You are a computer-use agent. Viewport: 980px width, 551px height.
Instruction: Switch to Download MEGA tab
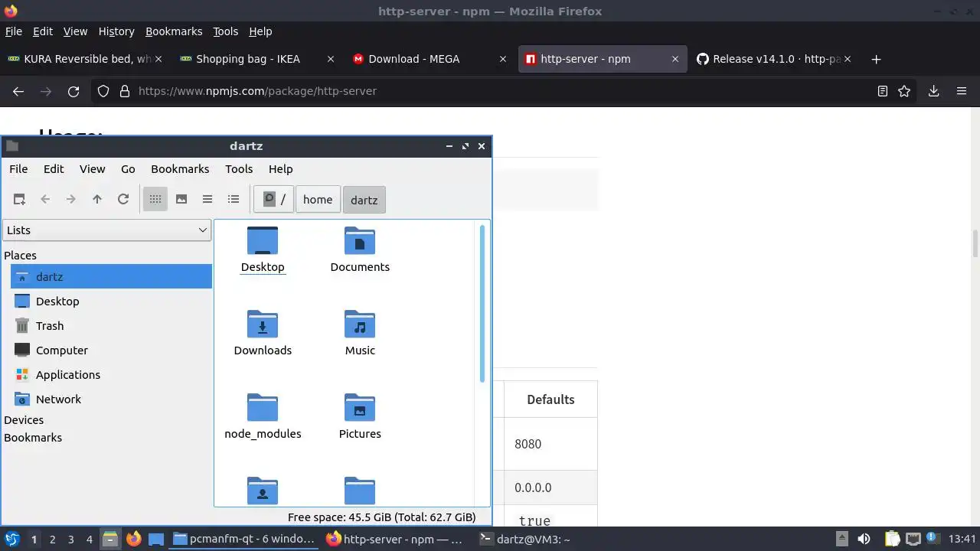pos(430,59)
